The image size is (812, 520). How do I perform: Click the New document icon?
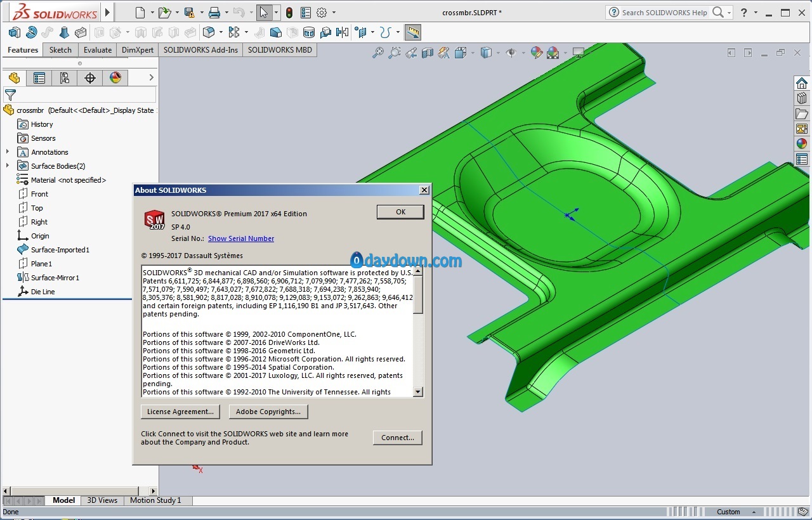point(140,12)
